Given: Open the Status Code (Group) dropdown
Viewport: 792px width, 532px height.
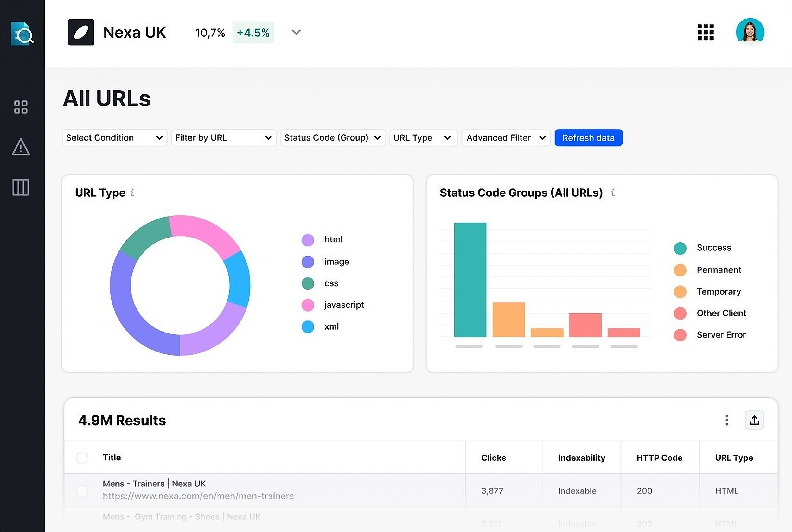Looking at the screenshot, I should click(x=333, y=138).
